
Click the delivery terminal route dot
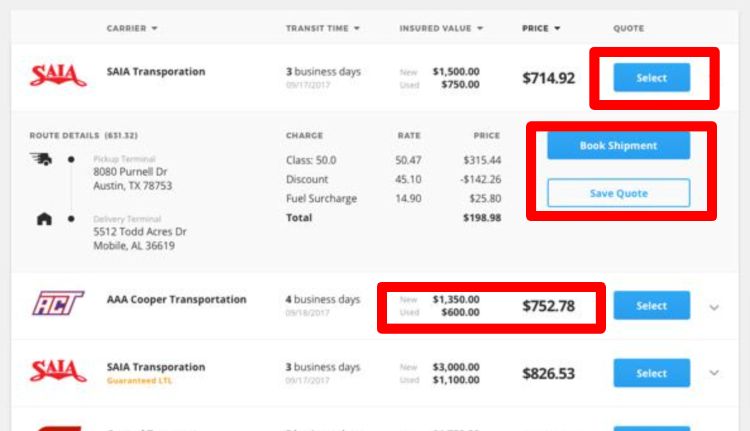click(71, 219)
